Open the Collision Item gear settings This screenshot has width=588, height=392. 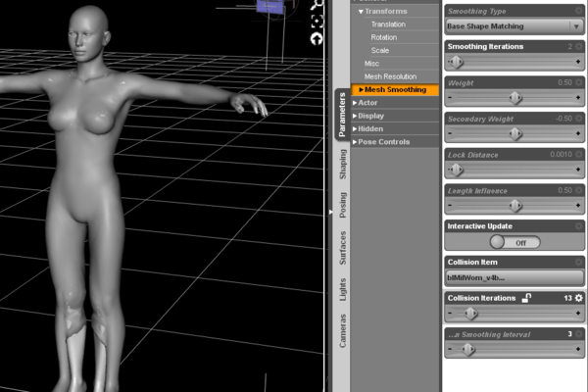click(579, 263)
